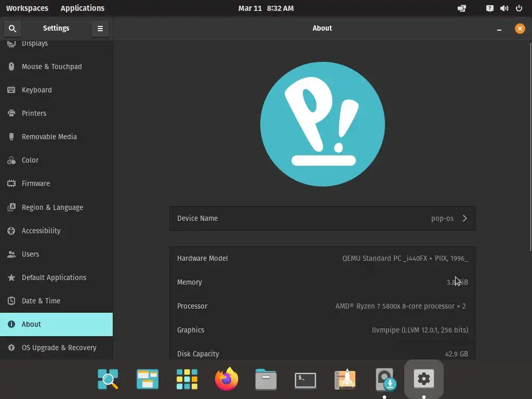Select Color settings panel
The width and height of the screenshot is (532, 399).
(56, 161)
